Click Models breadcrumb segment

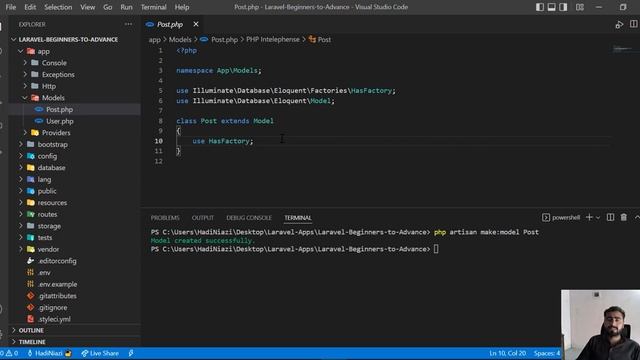[x=180, y=40]
